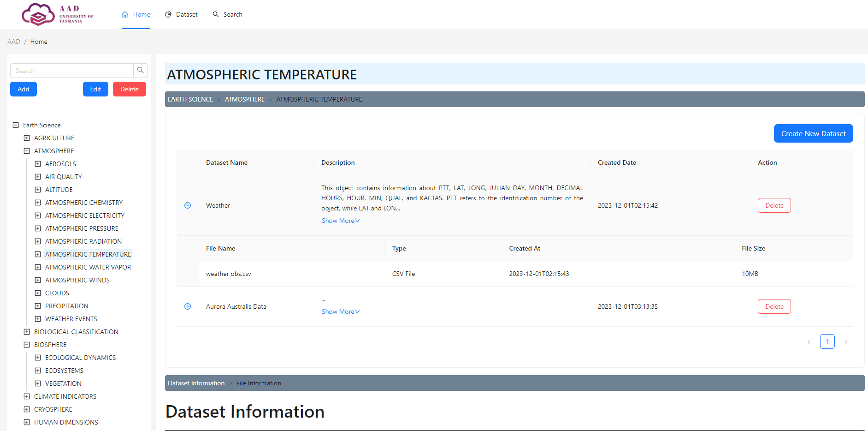Click the magnifier search icon button

coord(141,71)
